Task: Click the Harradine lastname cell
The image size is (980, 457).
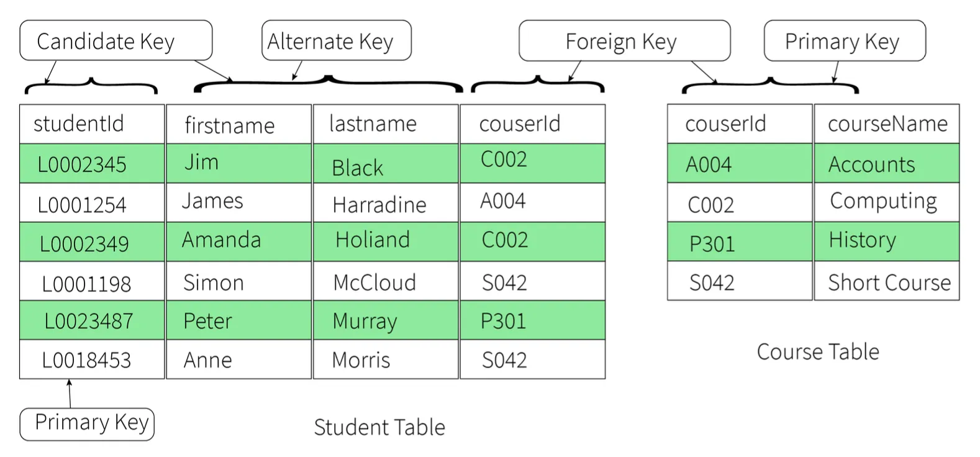Action: [x=386, y=203]
